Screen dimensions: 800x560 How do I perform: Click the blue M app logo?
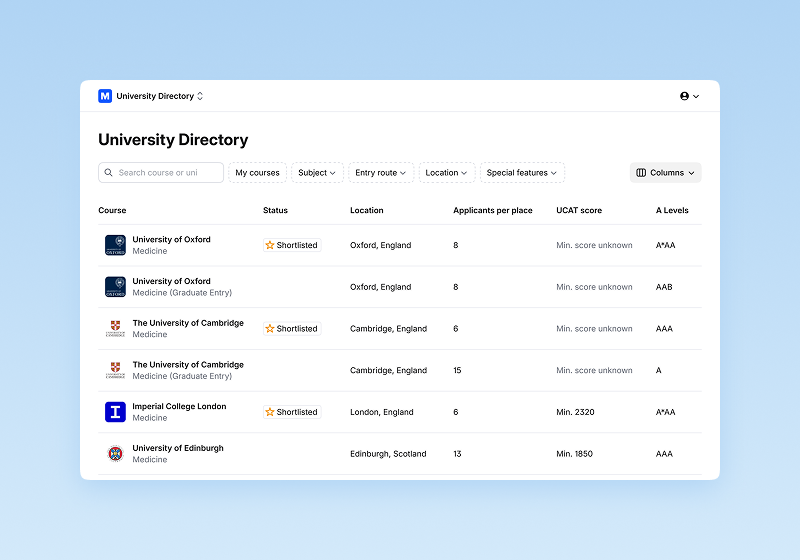(x=105, y=96)
